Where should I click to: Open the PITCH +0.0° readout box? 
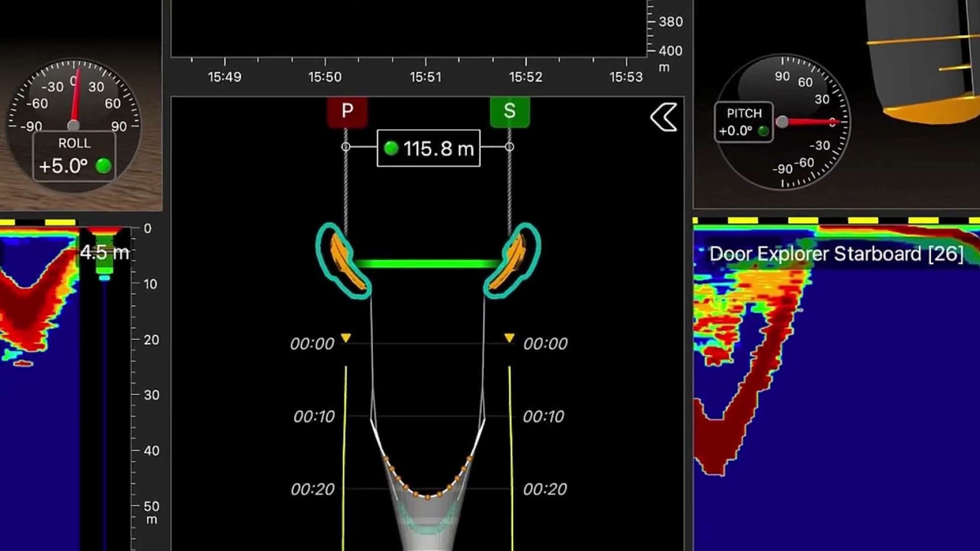743,122
